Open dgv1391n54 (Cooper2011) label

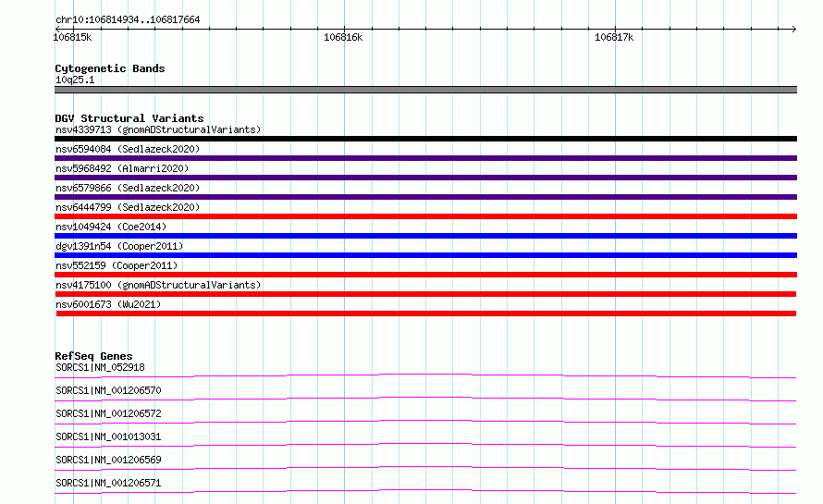[119, 246]
